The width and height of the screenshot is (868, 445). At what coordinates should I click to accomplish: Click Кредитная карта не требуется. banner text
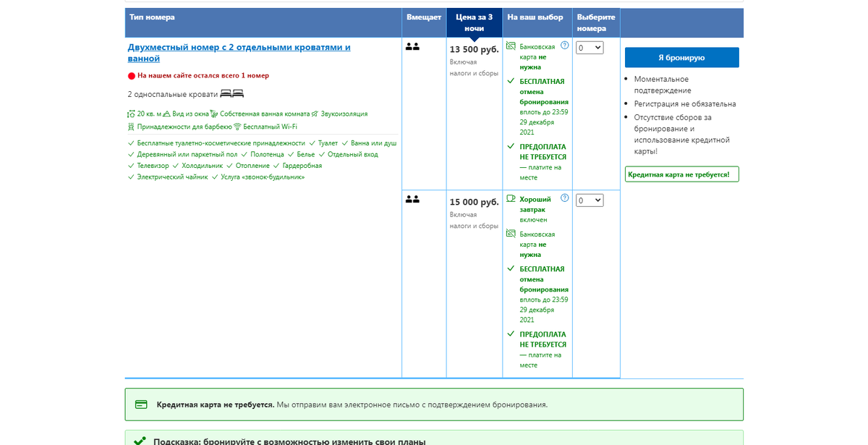[216, 404]
